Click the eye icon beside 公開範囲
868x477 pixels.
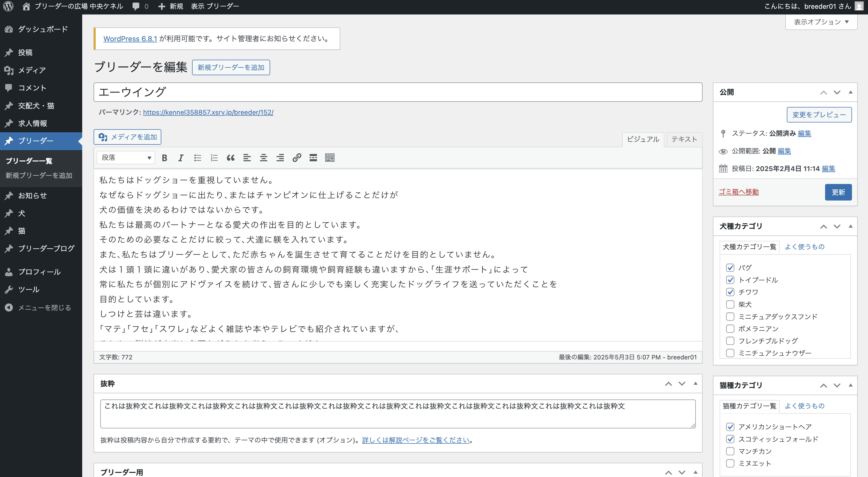[x=723, y=151]
